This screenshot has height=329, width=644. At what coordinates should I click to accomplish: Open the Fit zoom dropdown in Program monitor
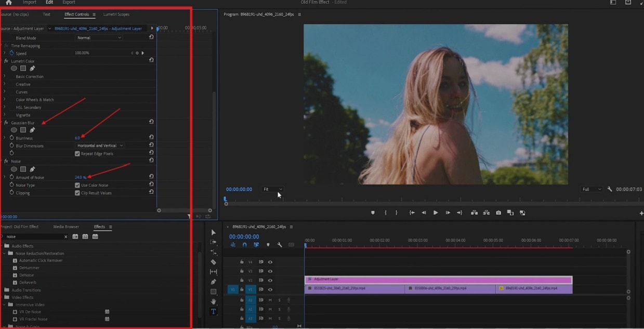tap(272, 189)
